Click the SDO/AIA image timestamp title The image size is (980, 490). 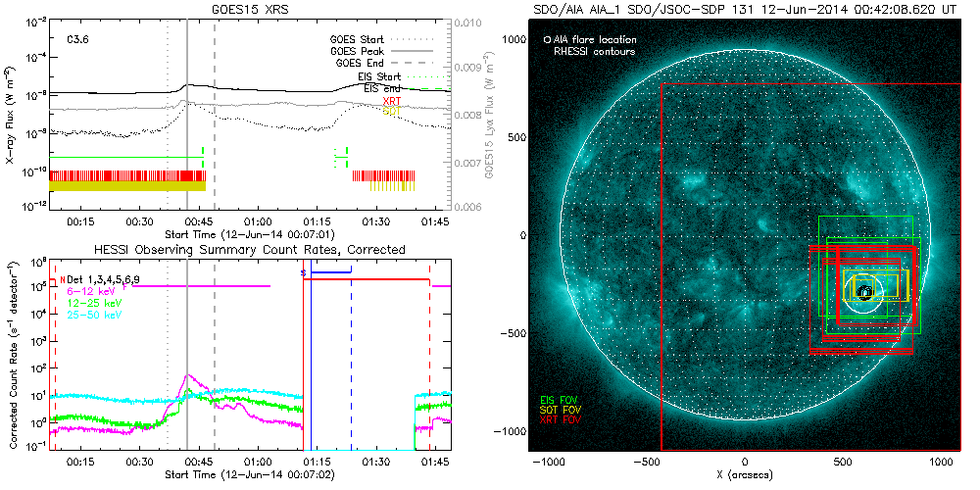[x=745, y=8]
